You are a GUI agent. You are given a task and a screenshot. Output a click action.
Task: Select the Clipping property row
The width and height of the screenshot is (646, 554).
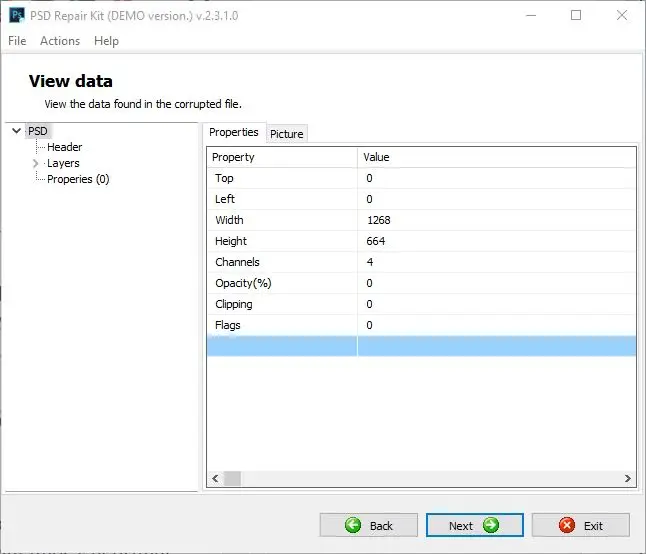[x=421, y=304]
